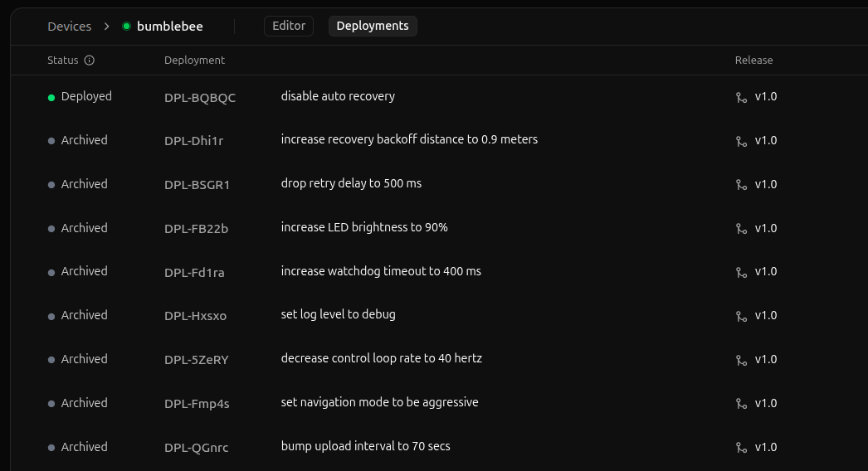Go to Devices breadcrumb link
Screen dimensions: 868x471
69,27
